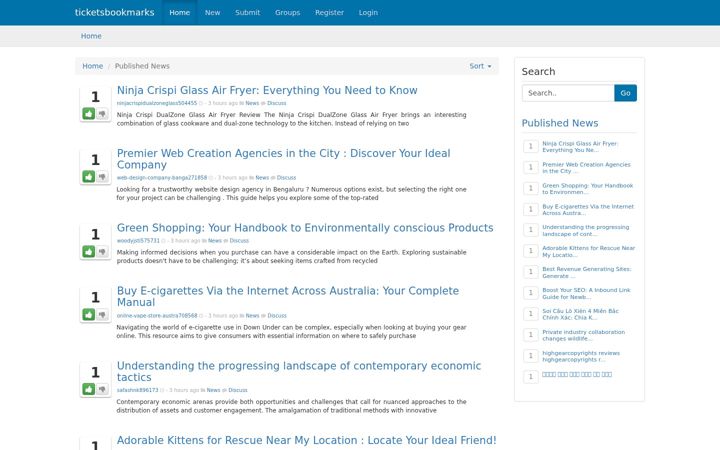Screen dimensions: 720x450
Task: Open sidebar link Best Revenue Generating Sites
Action: coord(587,273)
